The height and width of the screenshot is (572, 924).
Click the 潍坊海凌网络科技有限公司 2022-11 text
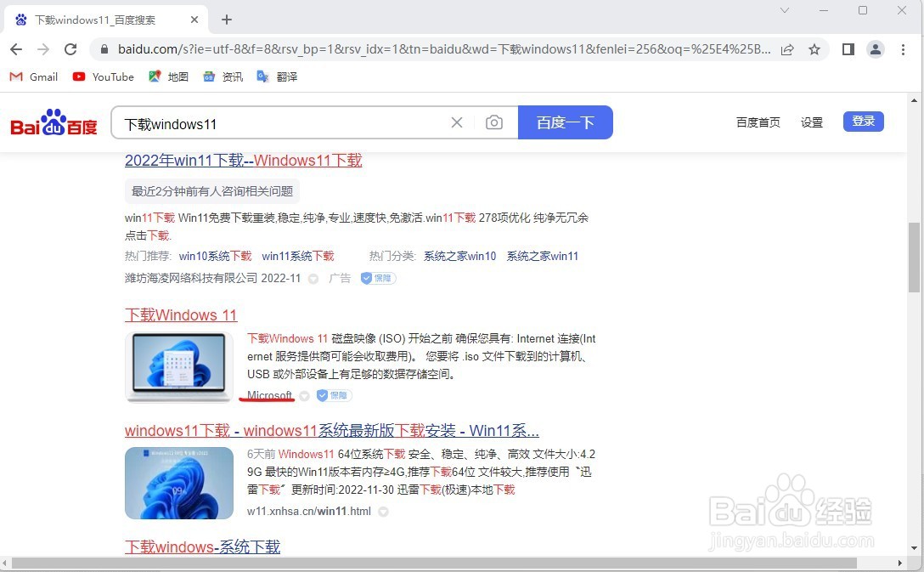coord(212,278)
